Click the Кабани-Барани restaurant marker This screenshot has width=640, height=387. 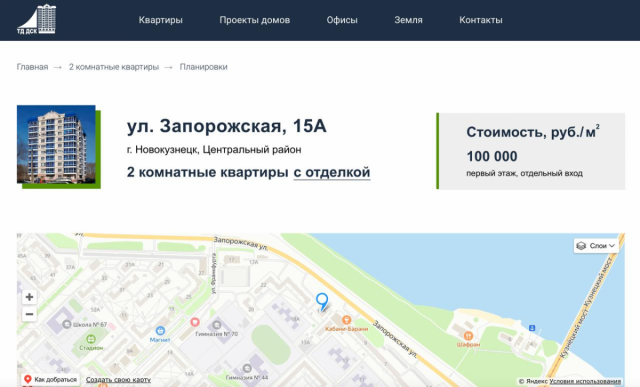click(347, 320)
